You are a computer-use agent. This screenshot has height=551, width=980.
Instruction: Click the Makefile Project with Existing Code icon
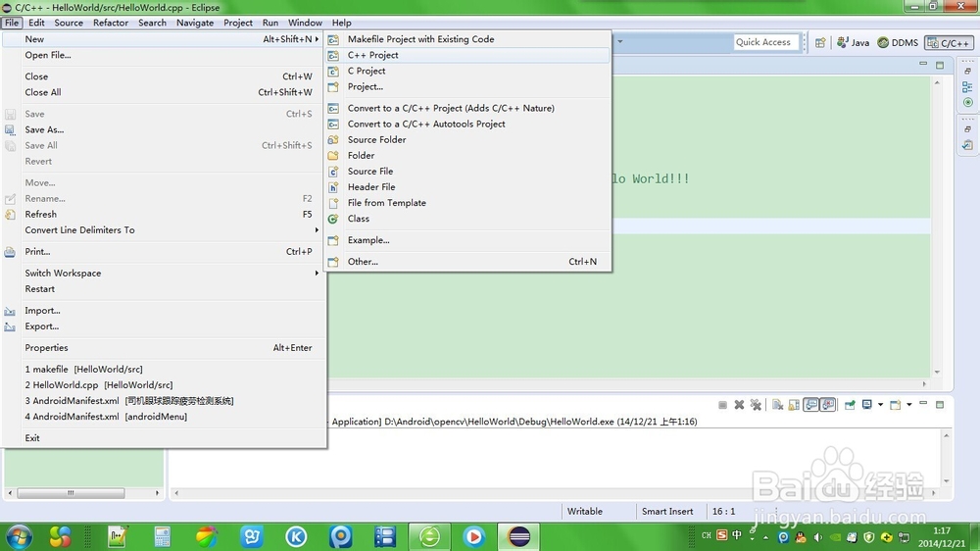pos(334,39)
